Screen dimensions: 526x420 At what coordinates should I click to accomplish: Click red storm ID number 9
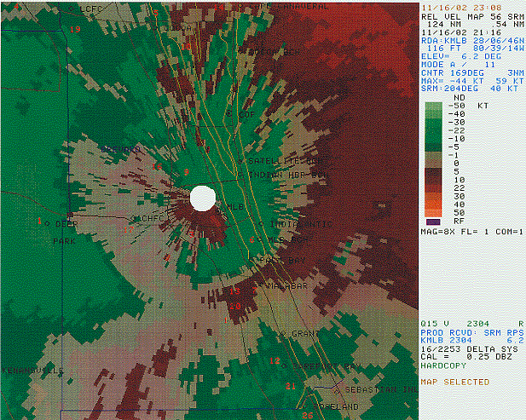click(187, 173)
